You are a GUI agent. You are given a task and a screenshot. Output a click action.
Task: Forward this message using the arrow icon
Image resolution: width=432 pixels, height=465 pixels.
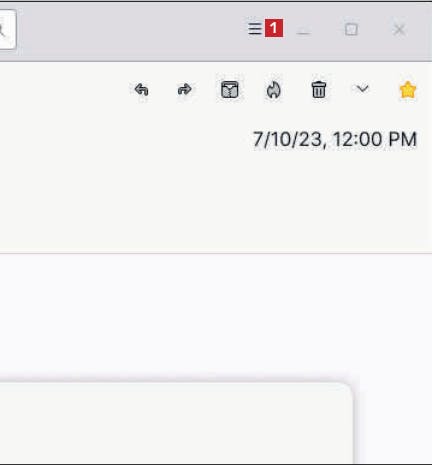click(x=184, y=90)
